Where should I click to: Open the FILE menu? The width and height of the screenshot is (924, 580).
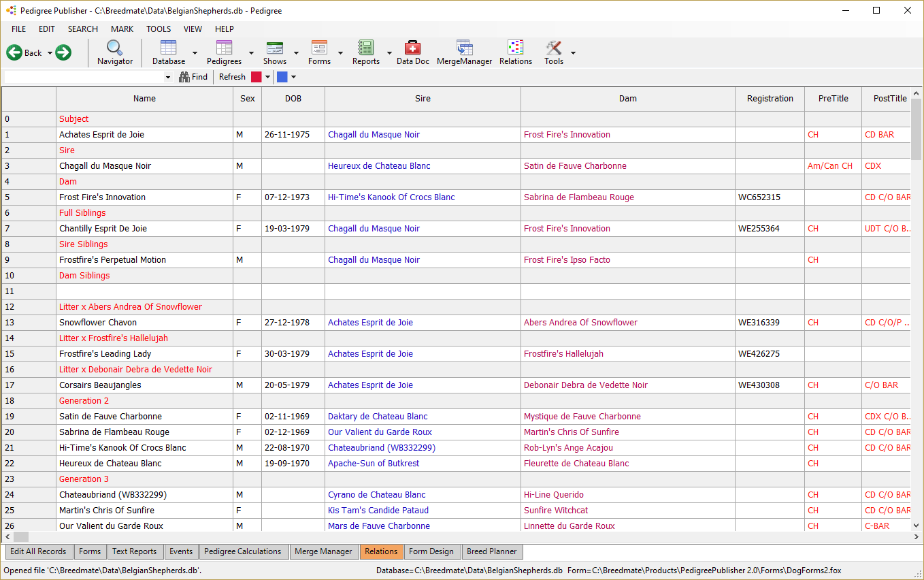click(19, 29)
